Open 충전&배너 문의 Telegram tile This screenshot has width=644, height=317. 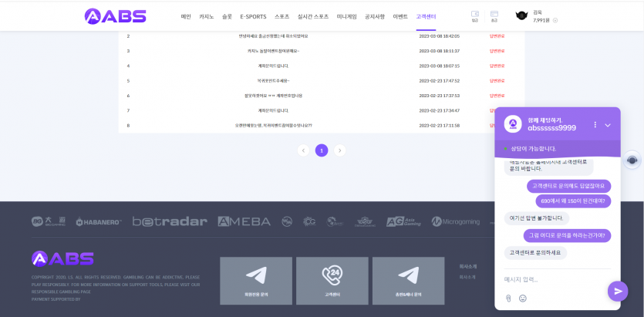[x=408, y=281]
